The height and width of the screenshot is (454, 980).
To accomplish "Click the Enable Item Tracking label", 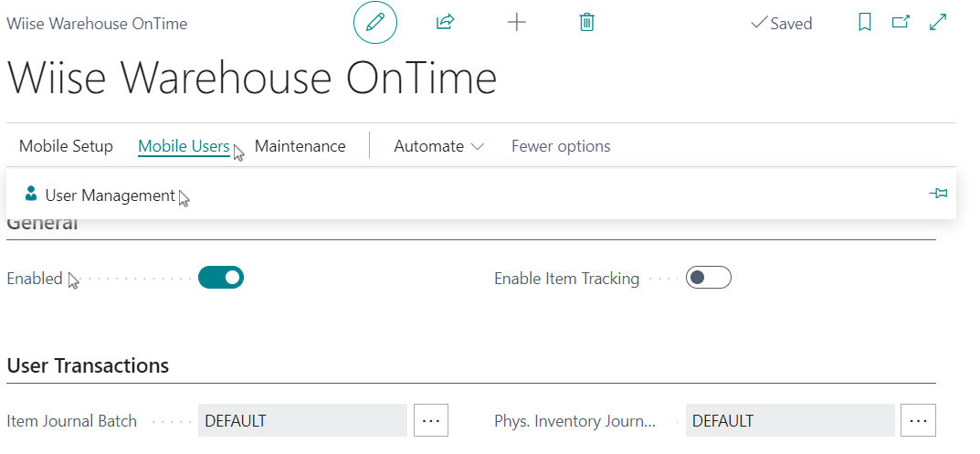I will (566, 279).
